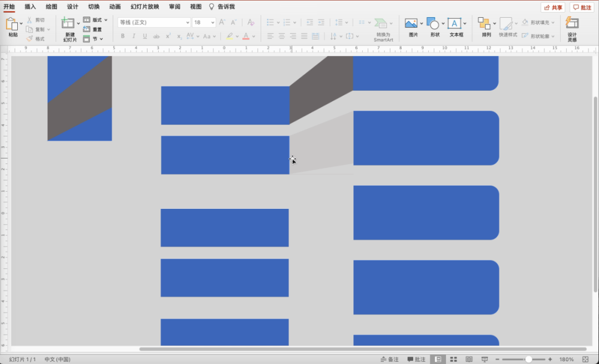The image size is (599, 364).
Task: Expand Shape Outline (形状轮廓) dropdown
Action: [553, 36]
